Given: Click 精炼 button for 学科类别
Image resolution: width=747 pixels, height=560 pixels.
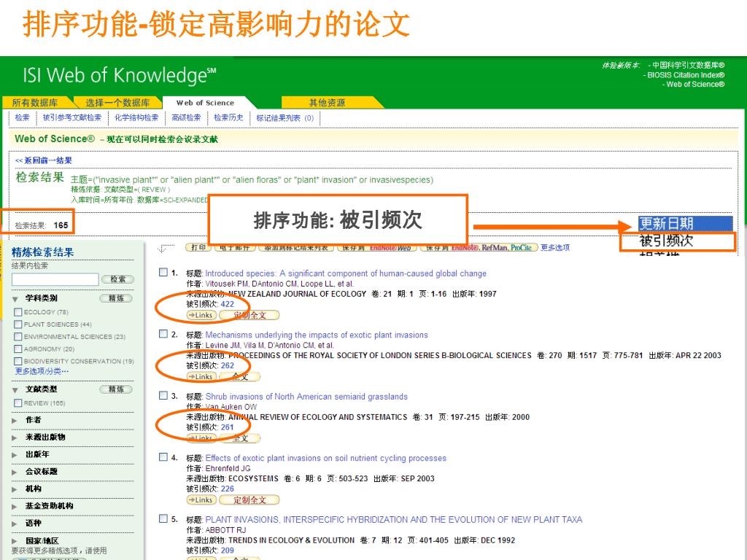Looking at the screenshot, I should coord(116,298).
